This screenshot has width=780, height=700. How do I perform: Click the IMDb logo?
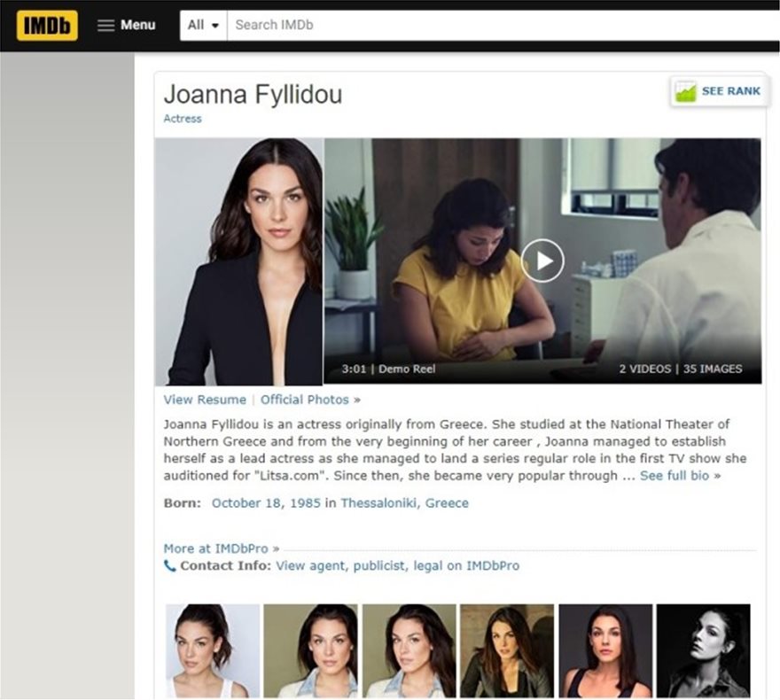point(47,25)
